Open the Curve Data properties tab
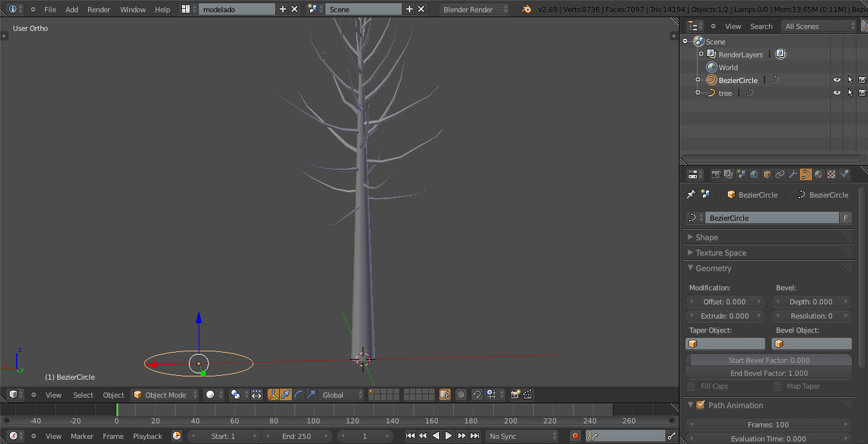The height and width of the screenshot is (444, 868). click(x=806, y=174)
